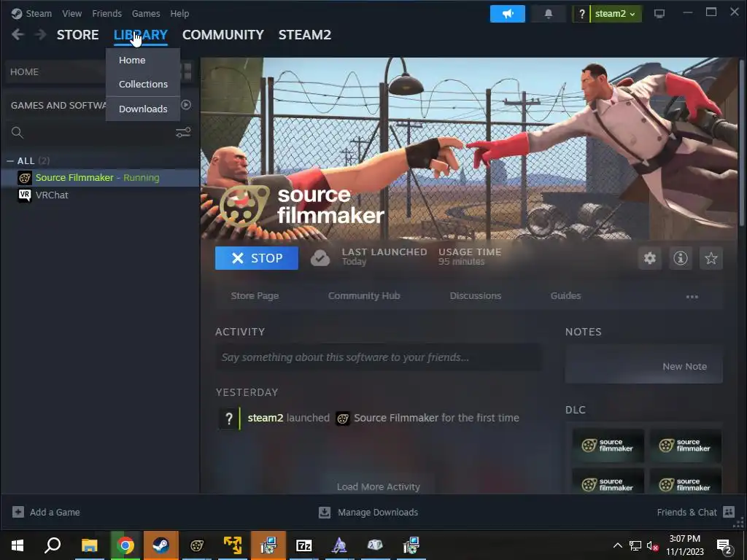Open the Help menu

point(179,13)
